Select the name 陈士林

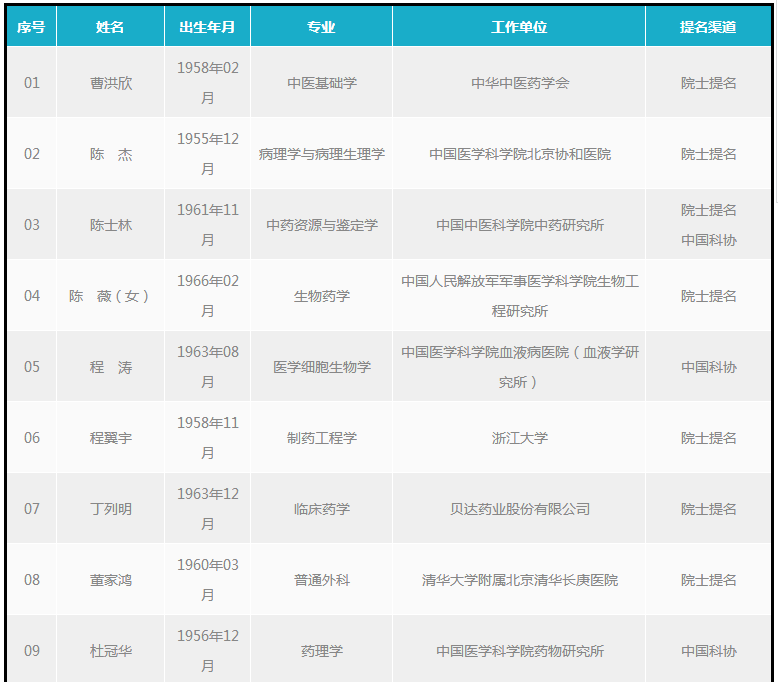coord(110,225)
